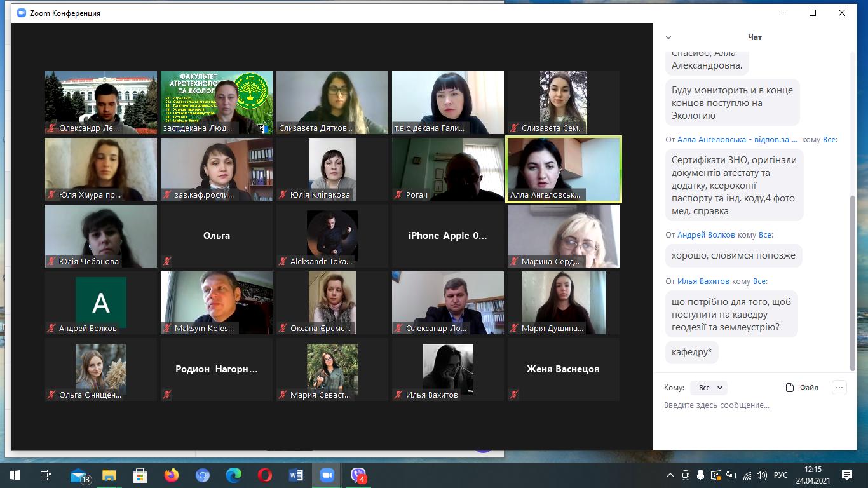The width and height of the screenshot is (868, 488).
Task: Click the chat panel vertical scrollbar
Action: pos(853,283)
